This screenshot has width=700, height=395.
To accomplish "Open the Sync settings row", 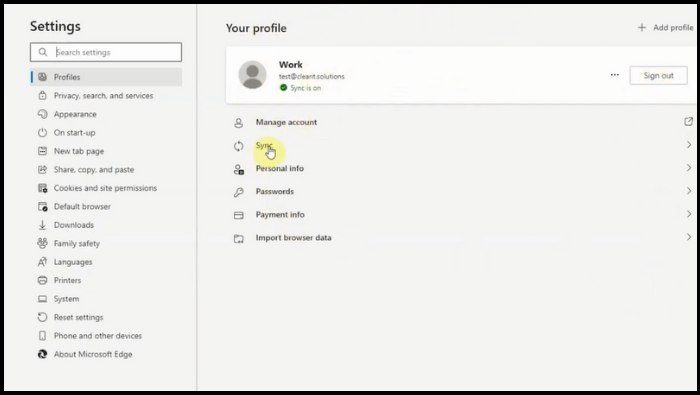I will (461, 145).
